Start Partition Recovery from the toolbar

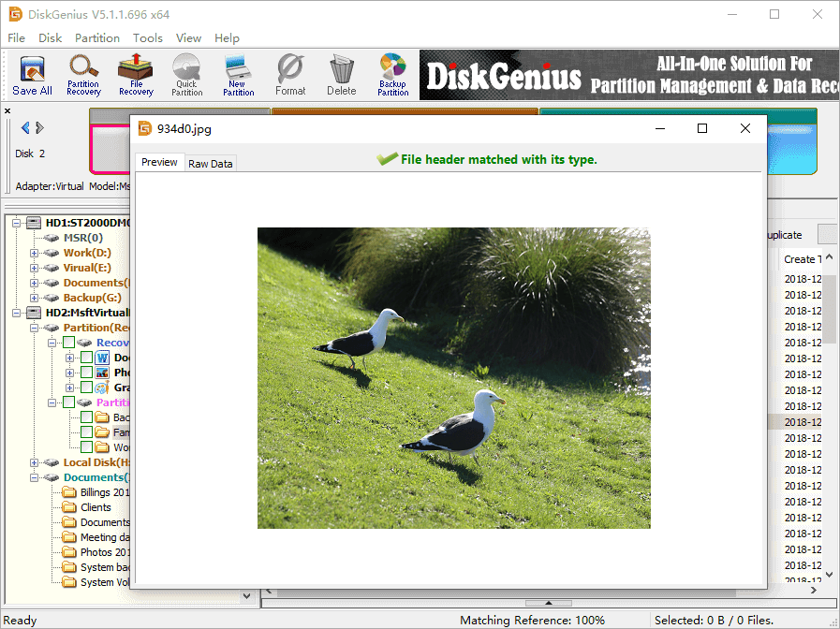(83, 75)
